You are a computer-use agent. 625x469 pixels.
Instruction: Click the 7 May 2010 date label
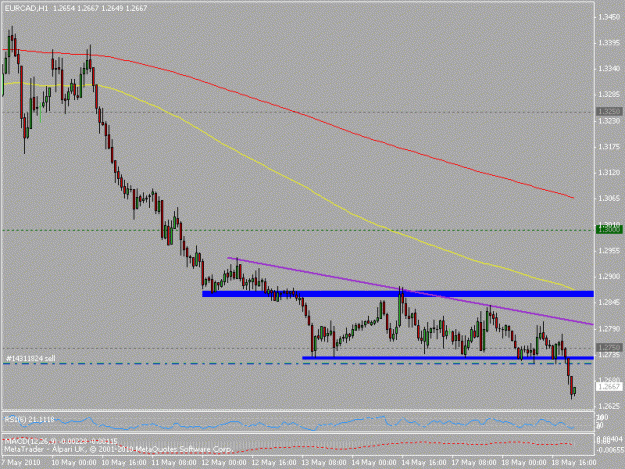[x=21, y=463]
